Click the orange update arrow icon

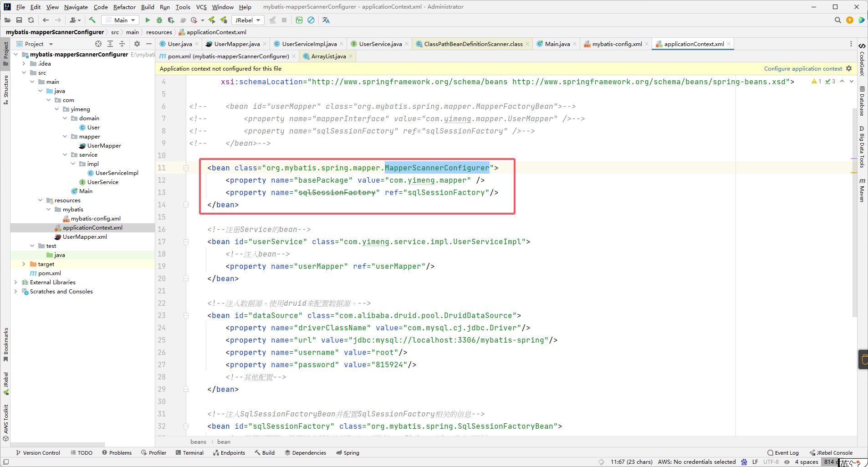(x=850, y=20)
